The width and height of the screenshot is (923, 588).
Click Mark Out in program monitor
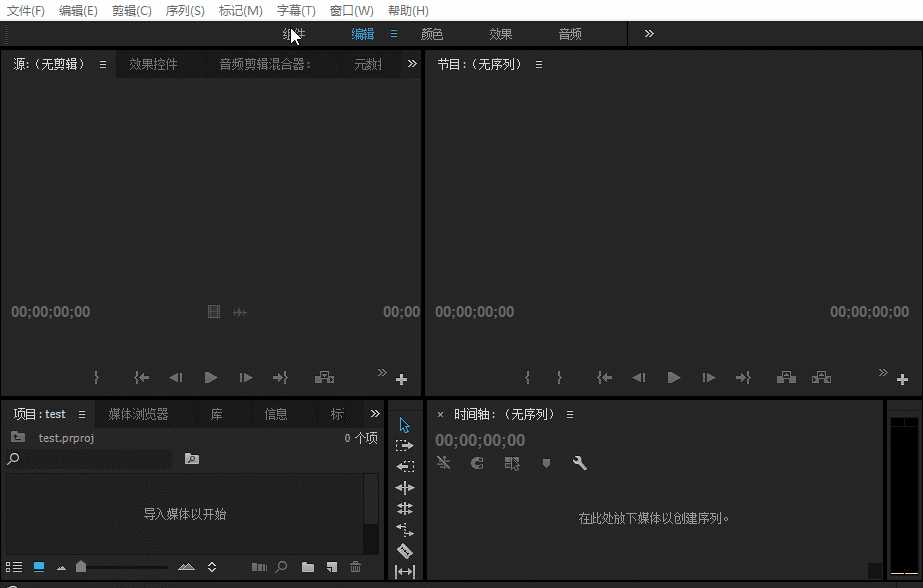click(559, 377)
